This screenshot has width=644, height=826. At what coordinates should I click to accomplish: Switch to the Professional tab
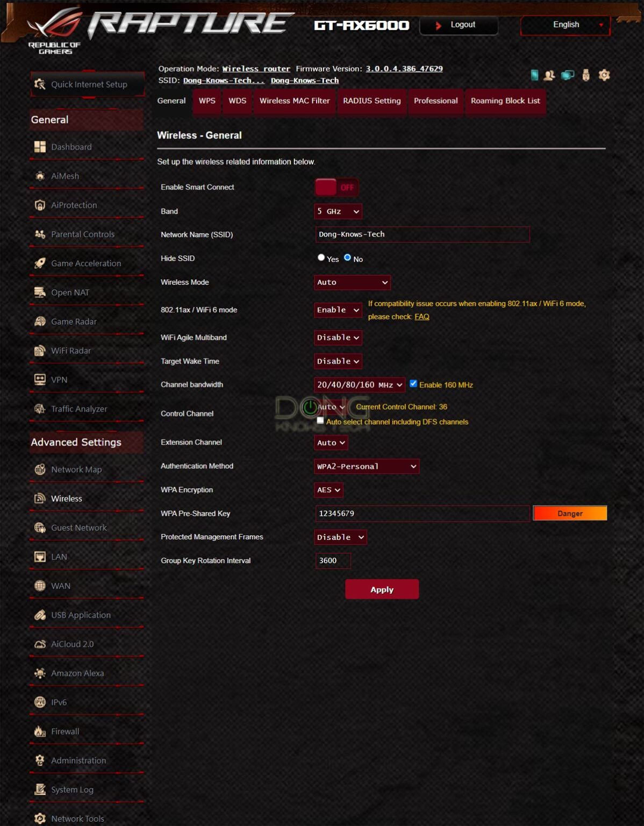[x=435, y=101]
